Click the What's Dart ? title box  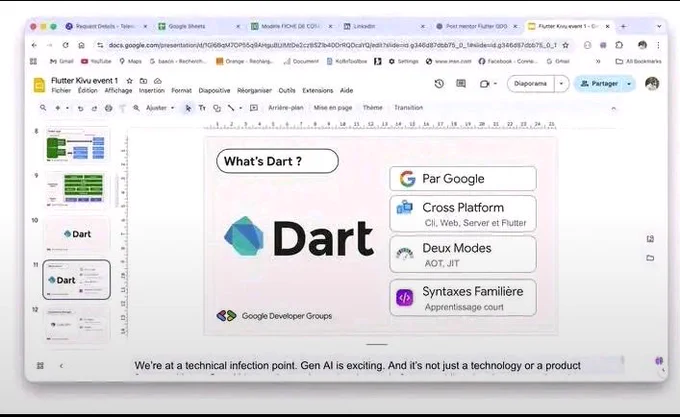pyautogui.click(x=277, y=161)
